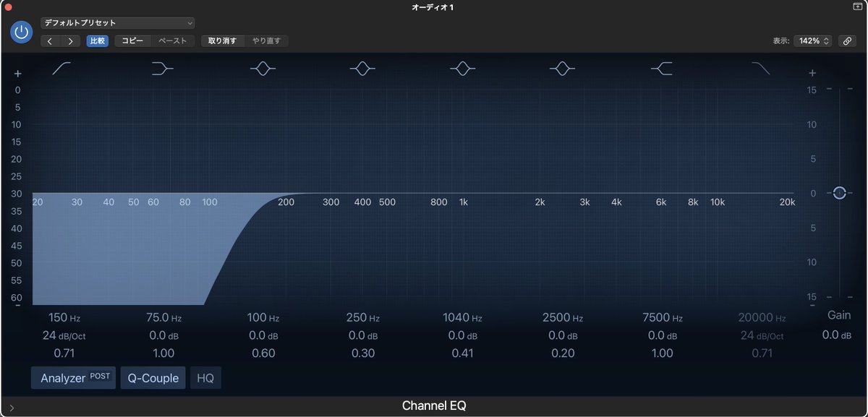The height and width of the screenshot is (417, 868).
Task: Activate the 2500 Hz peak band icon
Action: (x=563, y=69)
